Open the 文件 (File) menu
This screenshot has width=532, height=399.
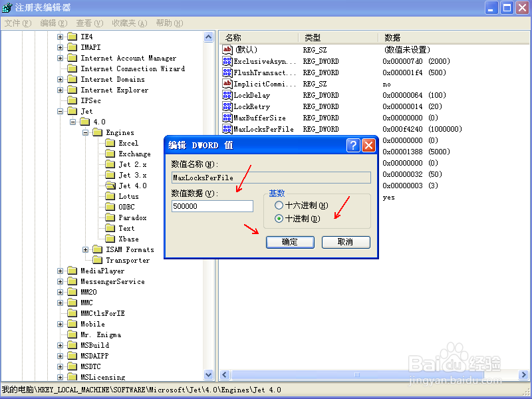pyautogui.click(x=18, y=23)
